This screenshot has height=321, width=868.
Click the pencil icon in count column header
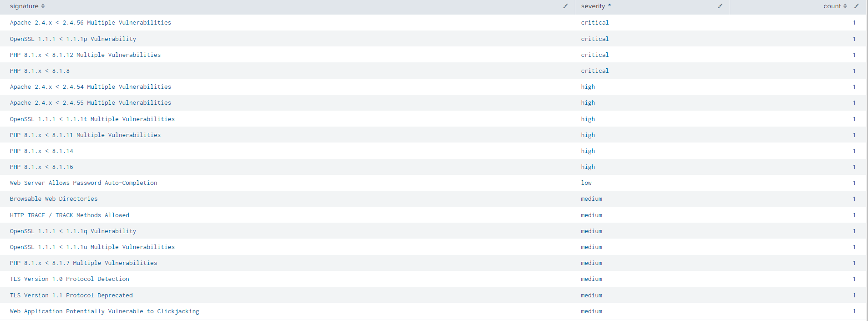click(856, 6)
